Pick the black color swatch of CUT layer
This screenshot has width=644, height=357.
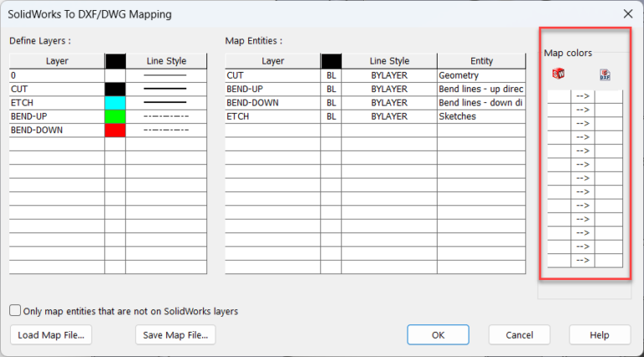[x=115, y=89]
